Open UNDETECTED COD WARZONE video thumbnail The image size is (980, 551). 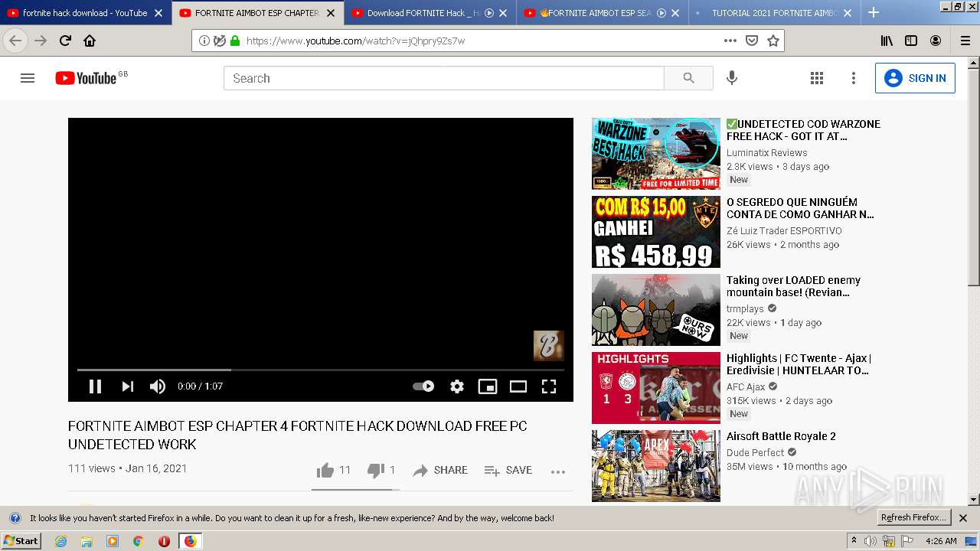656,154
